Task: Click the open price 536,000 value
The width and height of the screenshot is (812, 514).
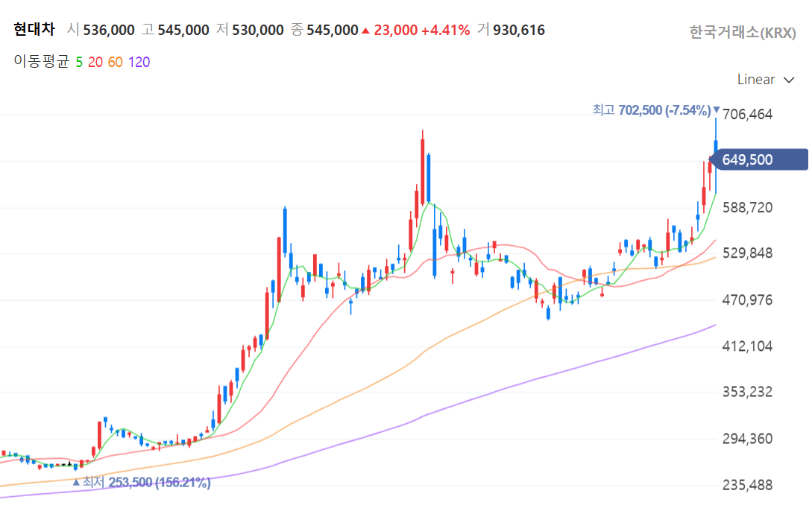Action: click(109, 30)
